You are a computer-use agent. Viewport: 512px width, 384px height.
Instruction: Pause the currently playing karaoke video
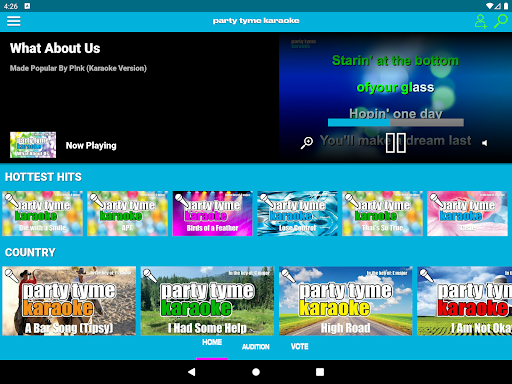[396, 143]
